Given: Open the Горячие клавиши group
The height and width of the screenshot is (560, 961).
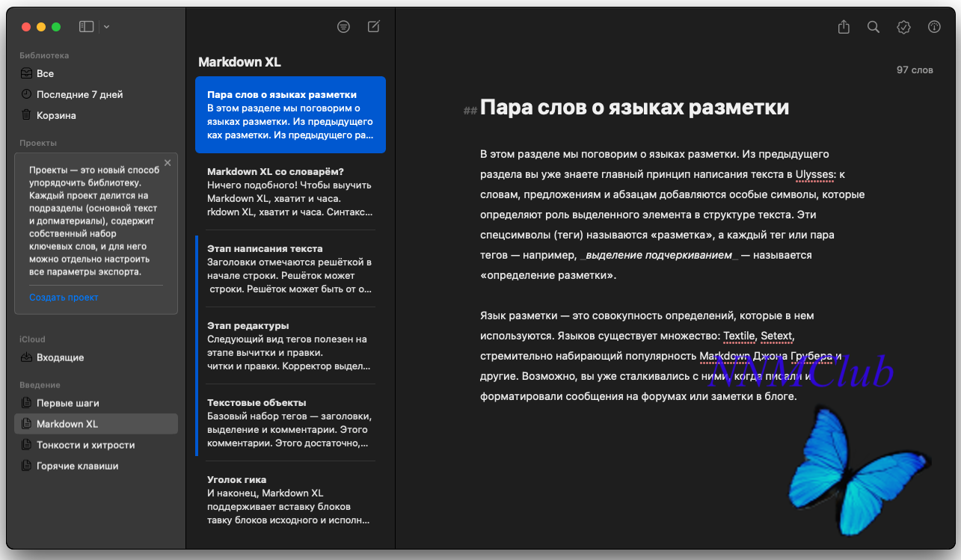Looking at the screenshot, I should pos(96,466).
